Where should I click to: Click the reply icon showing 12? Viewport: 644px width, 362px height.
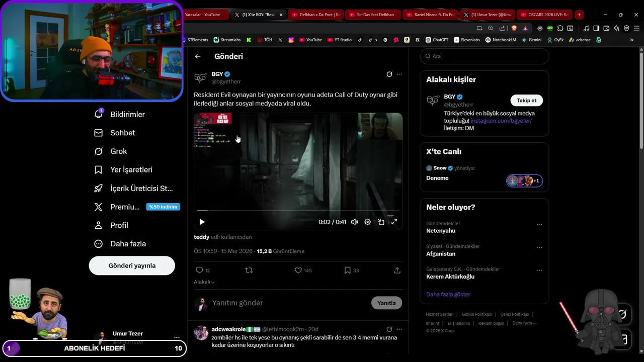point(203,270)
